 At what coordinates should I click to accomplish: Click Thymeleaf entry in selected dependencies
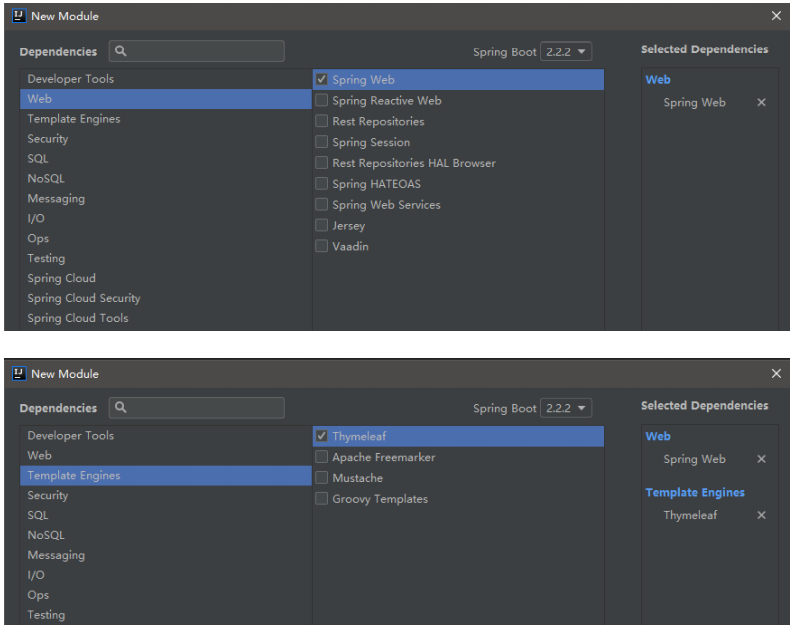[690, 515]
